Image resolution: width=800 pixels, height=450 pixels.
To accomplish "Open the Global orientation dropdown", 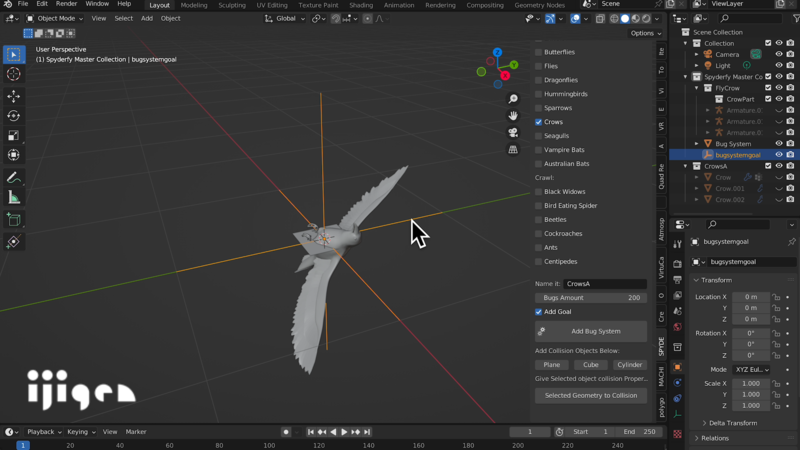I will pyautogui.click(x=285, y=18).
